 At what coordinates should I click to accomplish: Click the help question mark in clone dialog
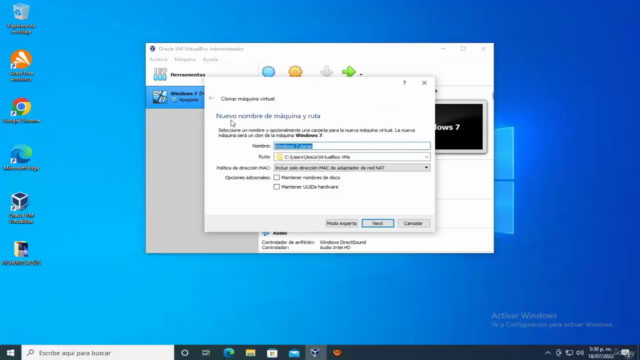click(404, 83)
